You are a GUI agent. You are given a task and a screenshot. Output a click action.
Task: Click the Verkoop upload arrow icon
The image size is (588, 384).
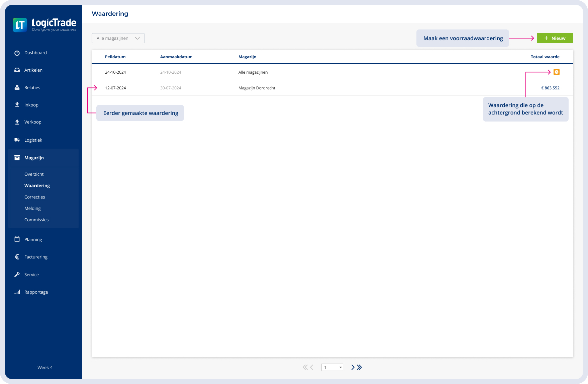(x=17, y=122)
